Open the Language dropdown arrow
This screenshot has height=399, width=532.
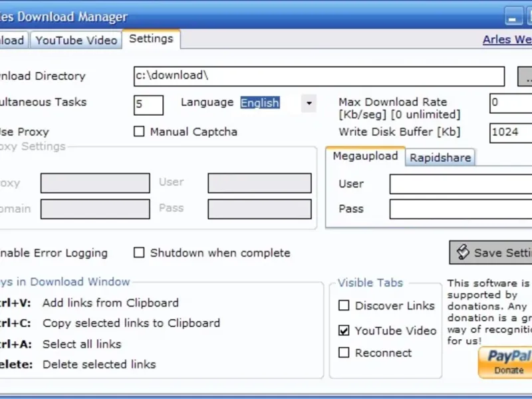tap(309, 103)
